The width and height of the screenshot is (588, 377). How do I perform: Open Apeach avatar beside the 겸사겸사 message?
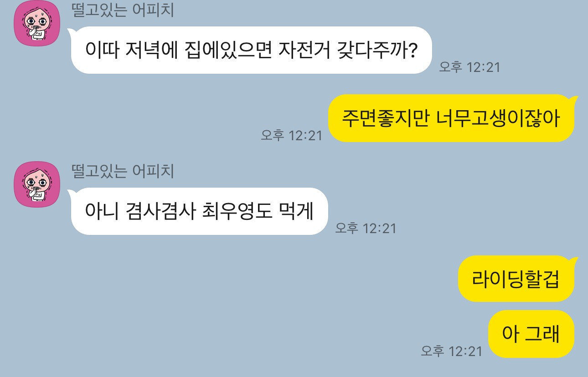pyautogui.click(x=37, y=184)
